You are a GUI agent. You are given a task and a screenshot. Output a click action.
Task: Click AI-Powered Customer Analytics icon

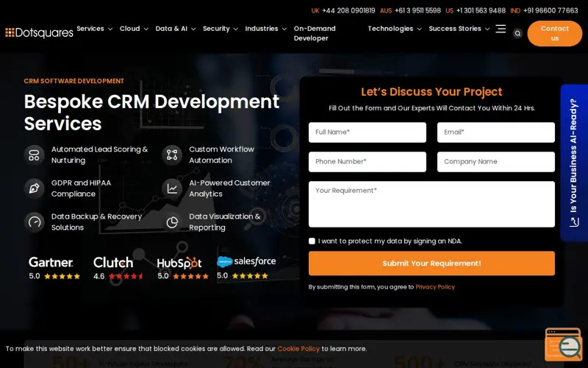172,188
